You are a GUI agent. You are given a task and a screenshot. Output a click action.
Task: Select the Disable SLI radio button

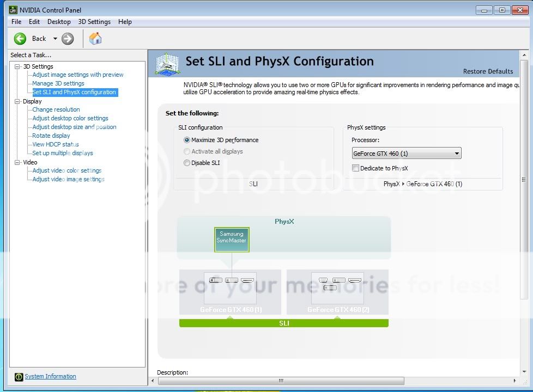(186, 163)
